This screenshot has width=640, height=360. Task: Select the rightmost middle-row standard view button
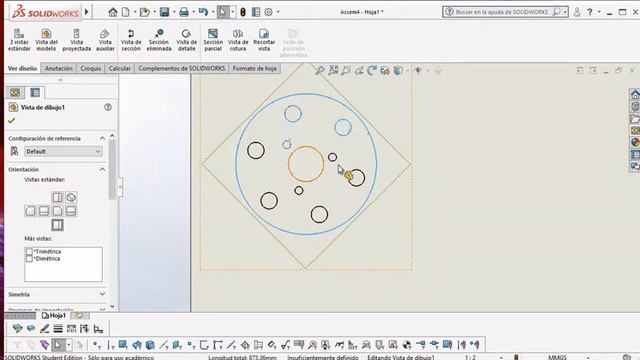pyautogui.click(x=71, y=211)
